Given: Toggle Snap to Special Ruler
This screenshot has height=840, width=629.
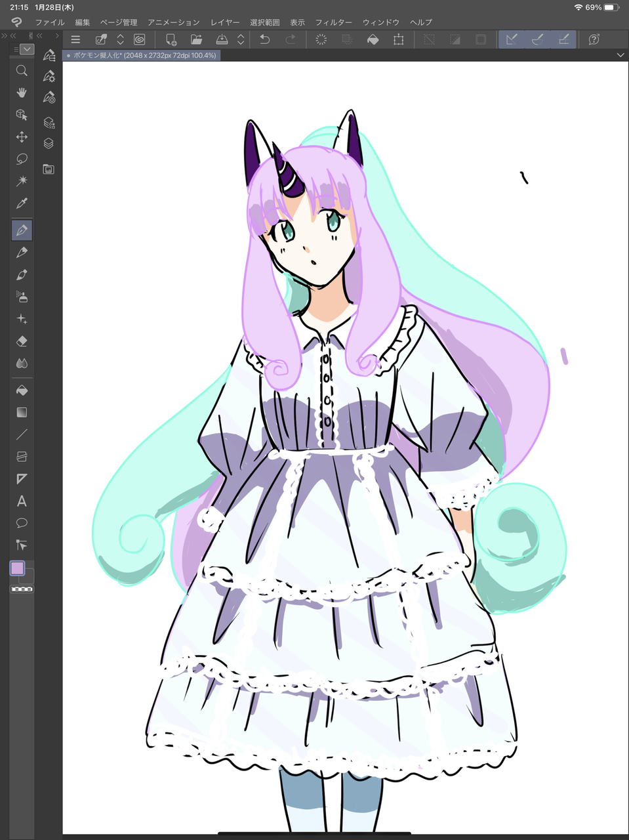Looking at the screenshot, I should (x=537, y=39).
